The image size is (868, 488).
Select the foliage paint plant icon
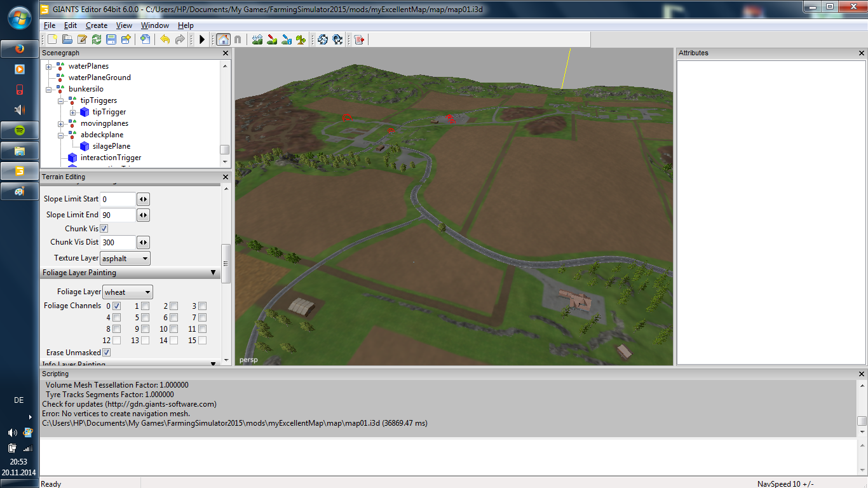(x=301, y=39)
